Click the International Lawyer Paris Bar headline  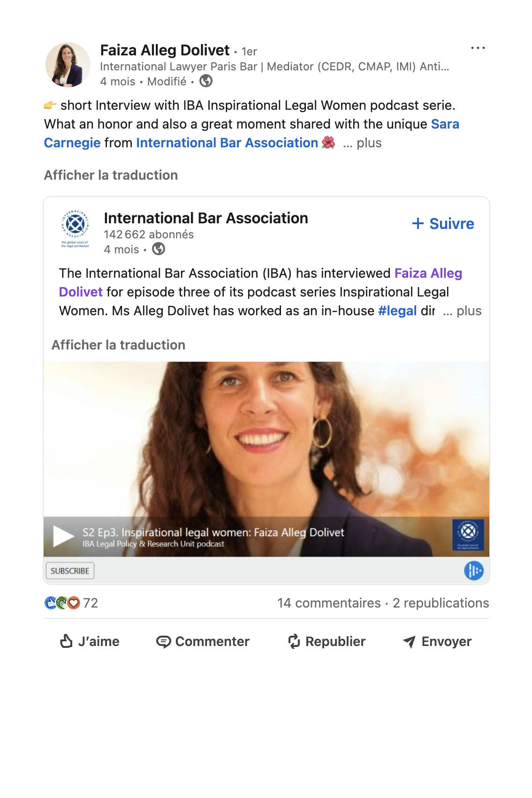[x=274, y=66]
